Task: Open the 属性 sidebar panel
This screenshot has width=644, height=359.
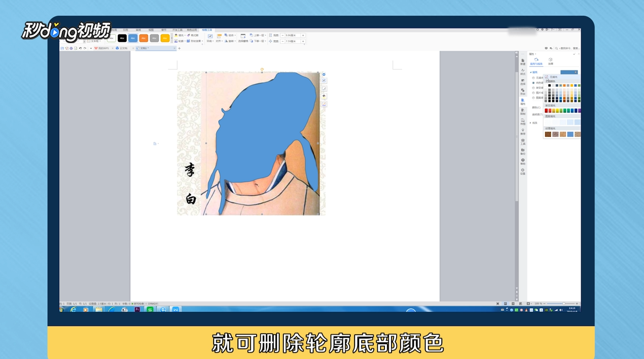Action: pyautogui.click(x=523, y=101)
